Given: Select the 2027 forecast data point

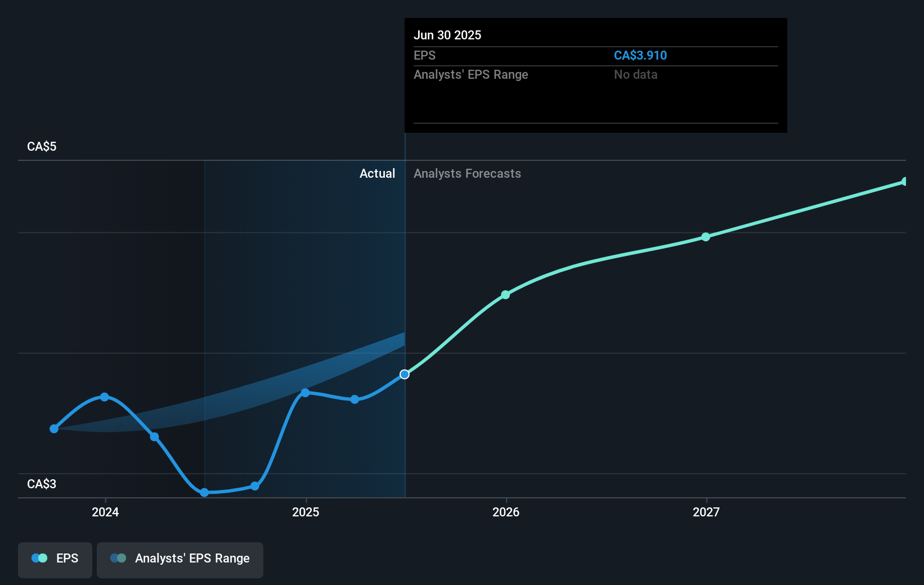Looking at the screenshot, I should [x=706, y=237].
